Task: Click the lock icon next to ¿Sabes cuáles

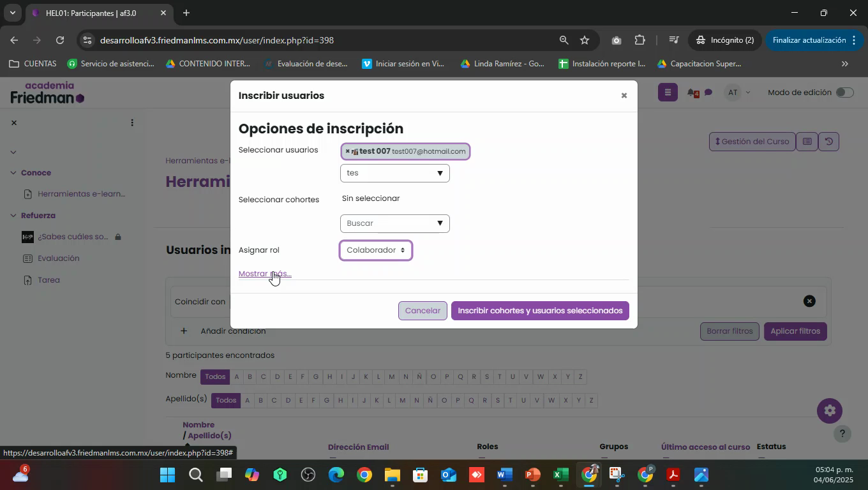Action: tap(118, 237)
